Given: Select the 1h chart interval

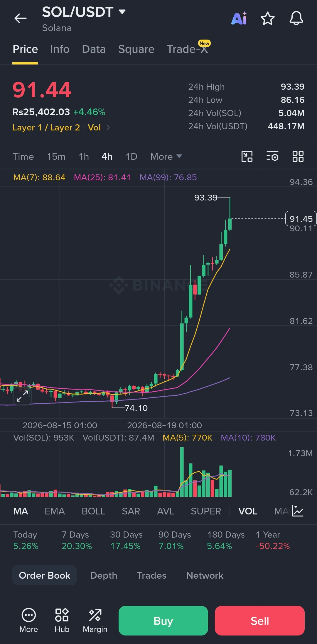Looking at the screenshot, I should (84, 157).
